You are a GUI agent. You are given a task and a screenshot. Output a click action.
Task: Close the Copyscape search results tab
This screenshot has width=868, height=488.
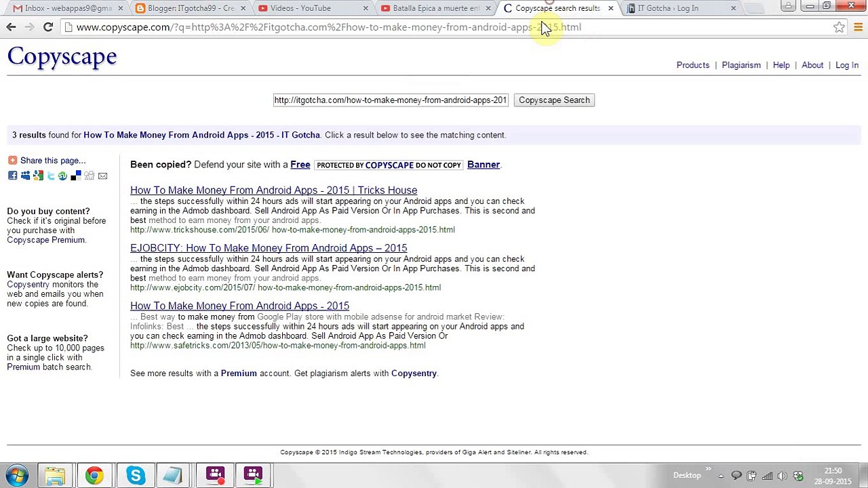pyautogui.click(x=610, y=8)
